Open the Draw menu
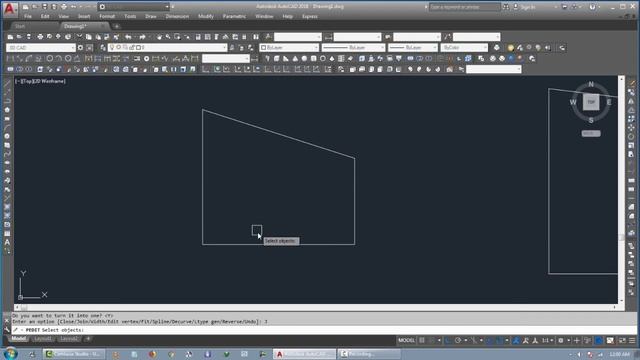This screenshot has height=360, width=640. [151, 16]
